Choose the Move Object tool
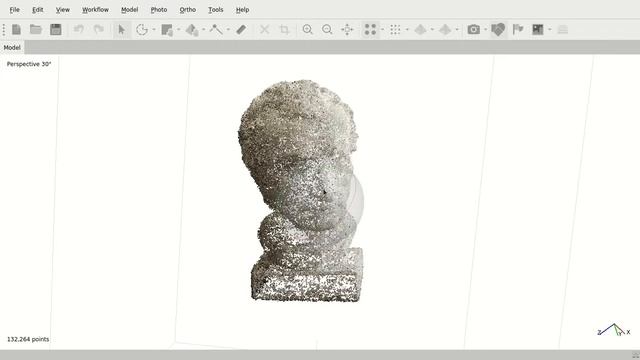 (x=192, y=29)
